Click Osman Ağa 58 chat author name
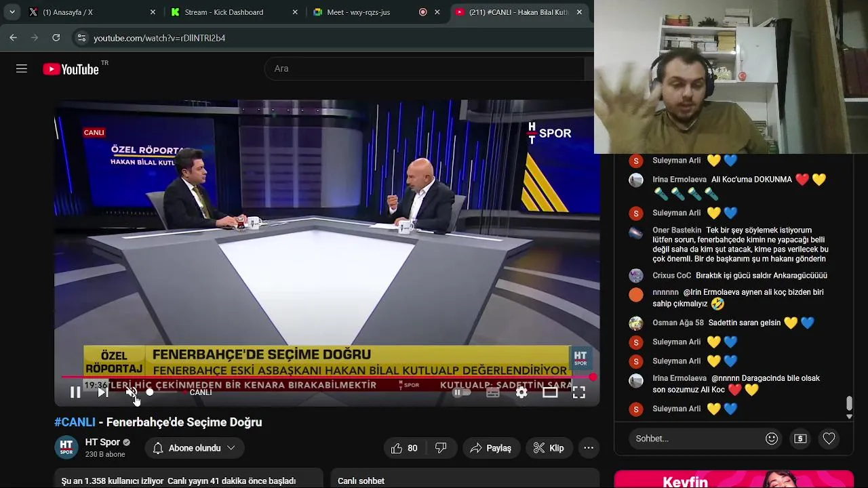868x488 pixels. tap(678, 323)
